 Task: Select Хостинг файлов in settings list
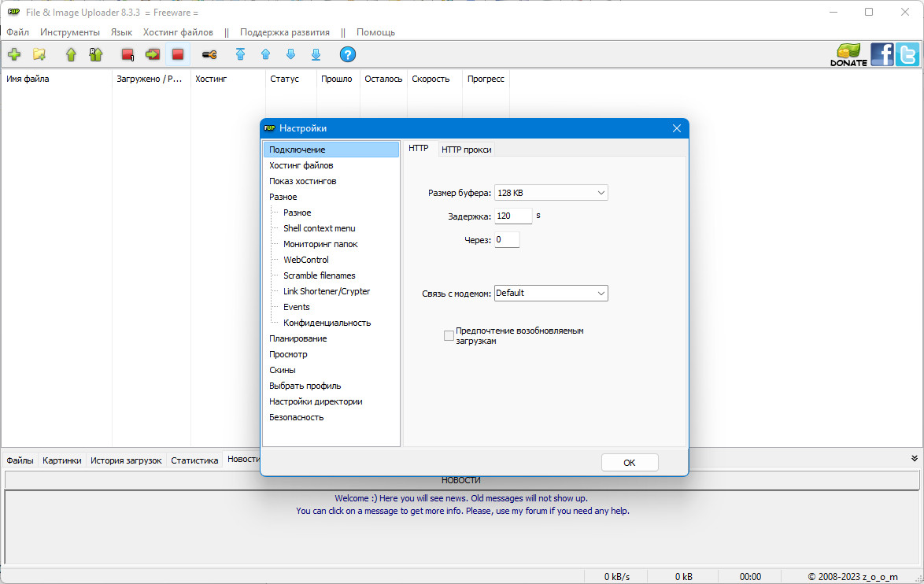pos(301,165)
